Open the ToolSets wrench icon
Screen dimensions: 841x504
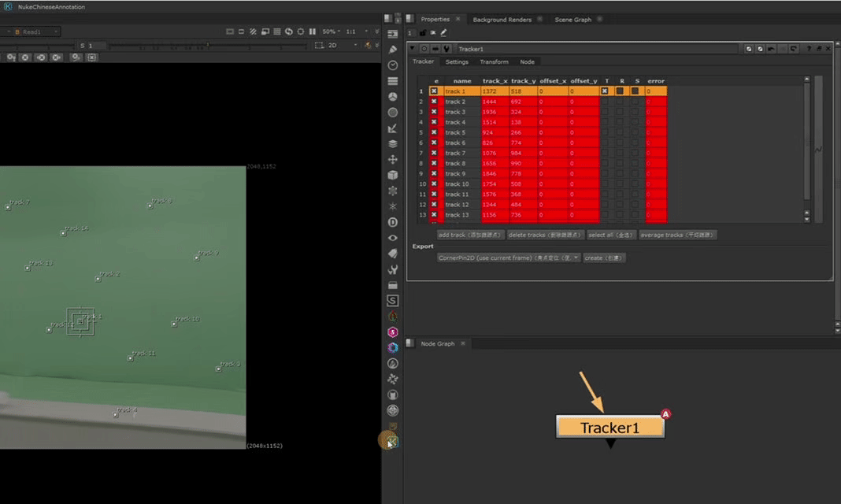(393, 269)
